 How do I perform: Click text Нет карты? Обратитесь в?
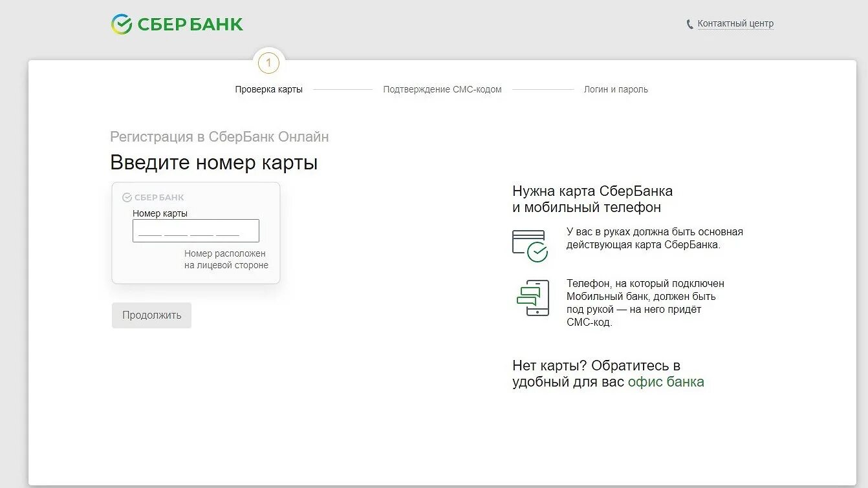[x=596, y=365]
